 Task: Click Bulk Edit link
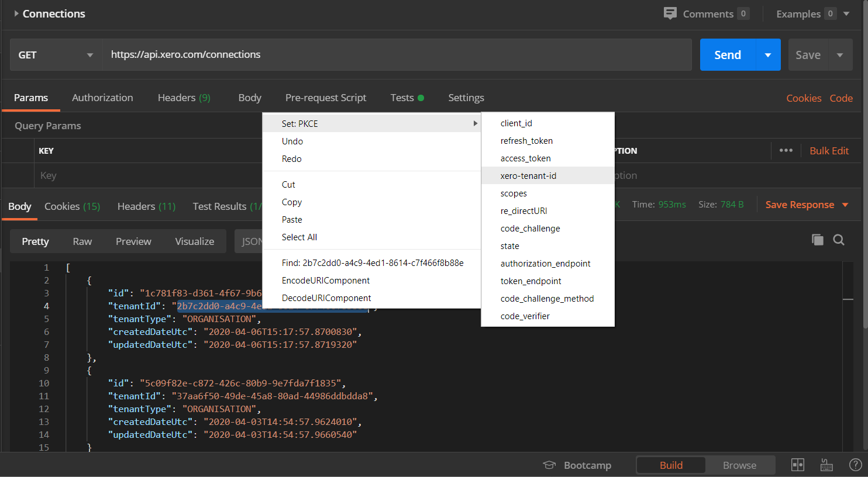click(829, 150)
